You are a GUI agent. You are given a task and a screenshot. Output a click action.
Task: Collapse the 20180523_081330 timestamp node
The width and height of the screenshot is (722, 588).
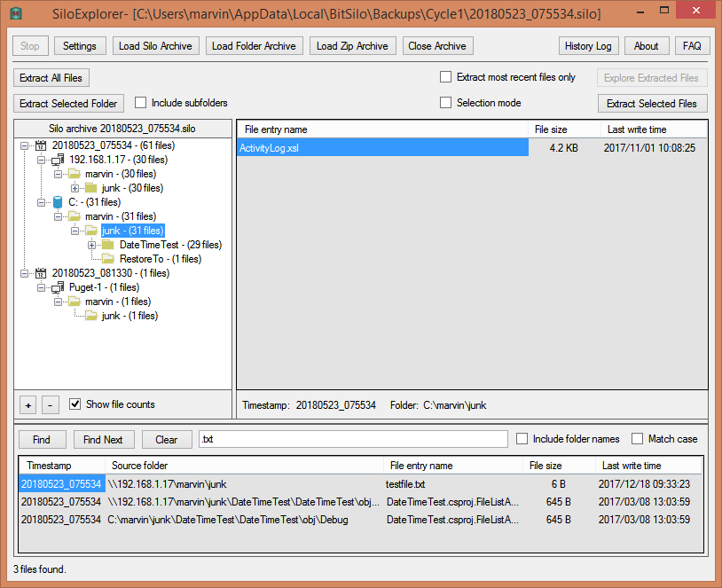[x=25, y=273]
